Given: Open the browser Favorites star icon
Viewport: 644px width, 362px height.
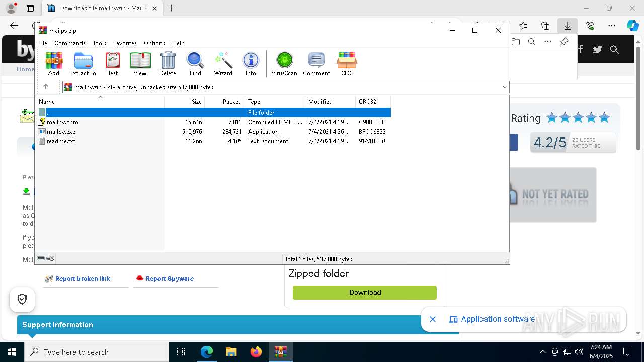Looking at the screenshot, I should coord(523,26).
